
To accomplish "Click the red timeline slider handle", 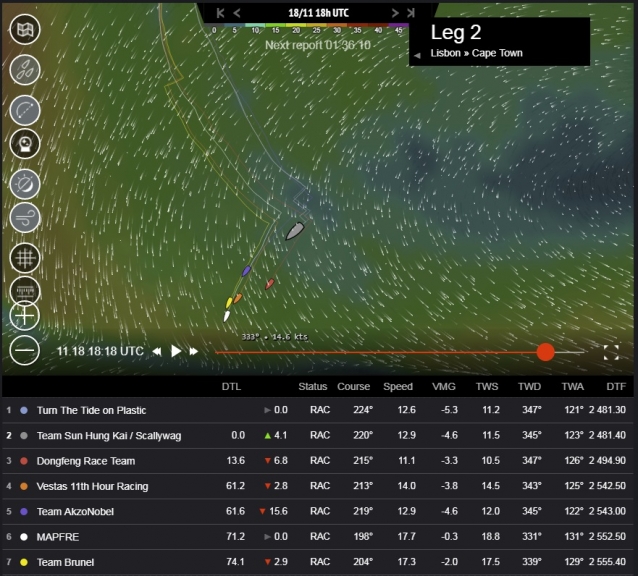I will [545, 352].
